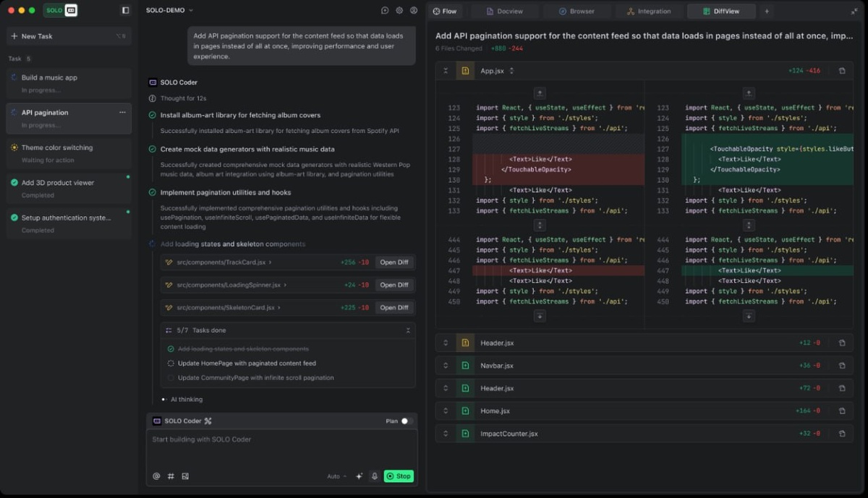Open the Auto model dropdown
868x498 pixels.
(336, 476)
